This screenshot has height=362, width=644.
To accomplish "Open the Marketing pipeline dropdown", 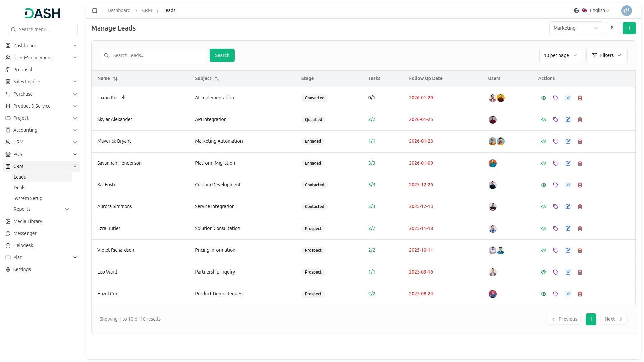I will tap(576, 28).
